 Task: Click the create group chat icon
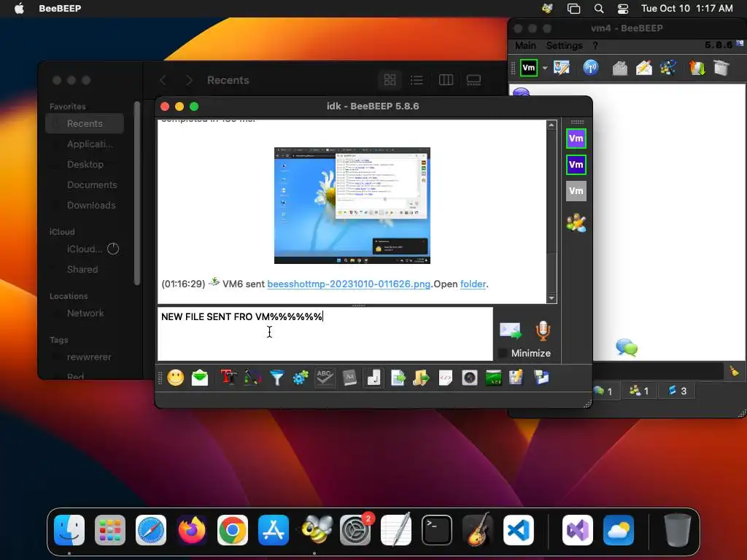pos(668,68)
